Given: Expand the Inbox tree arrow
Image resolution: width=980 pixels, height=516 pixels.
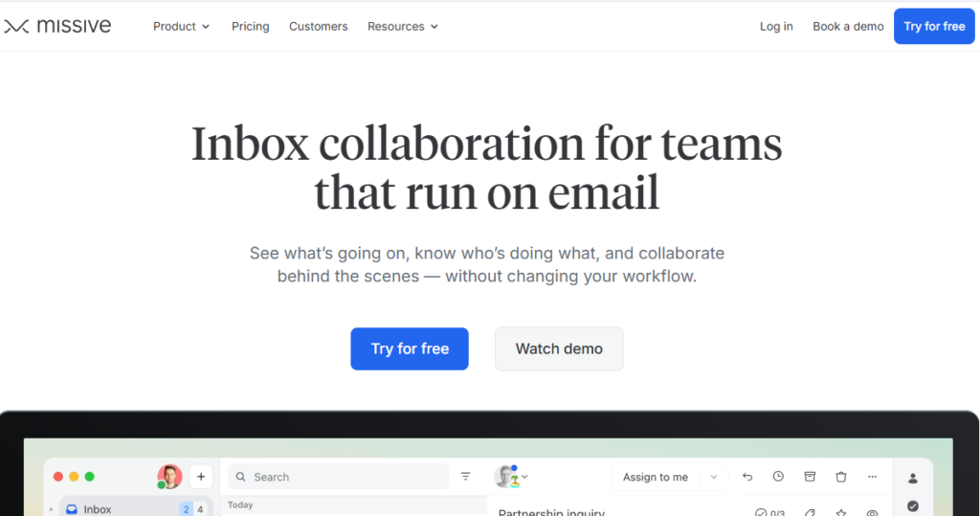Looking at the screenshot, I should [x=52, y=509].
